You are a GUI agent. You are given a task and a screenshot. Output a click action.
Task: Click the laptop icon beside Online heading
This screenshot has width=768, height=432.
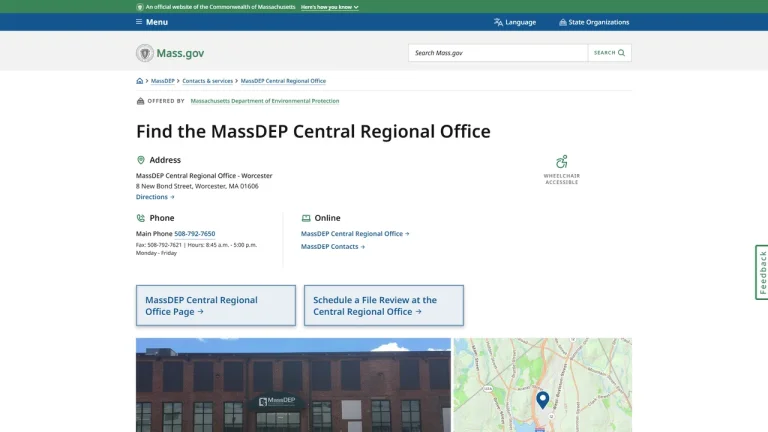(x=306, y=218)
